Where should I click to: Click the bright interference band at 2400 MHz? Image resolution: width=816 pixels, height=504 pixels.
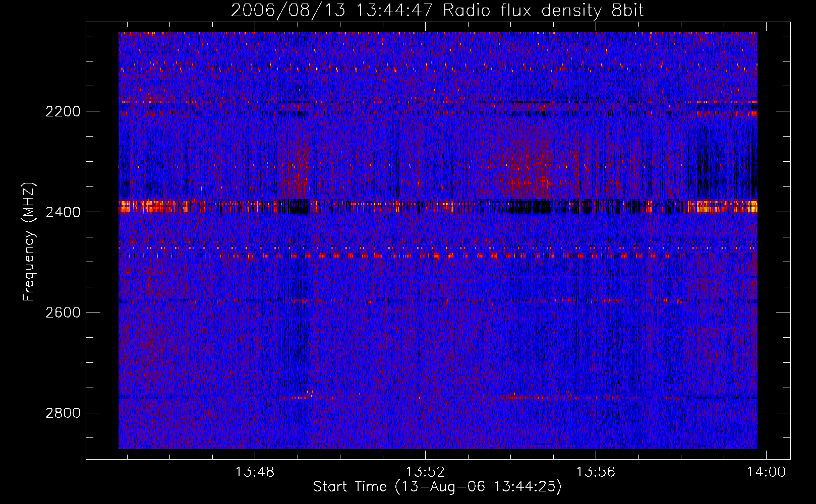438,207
